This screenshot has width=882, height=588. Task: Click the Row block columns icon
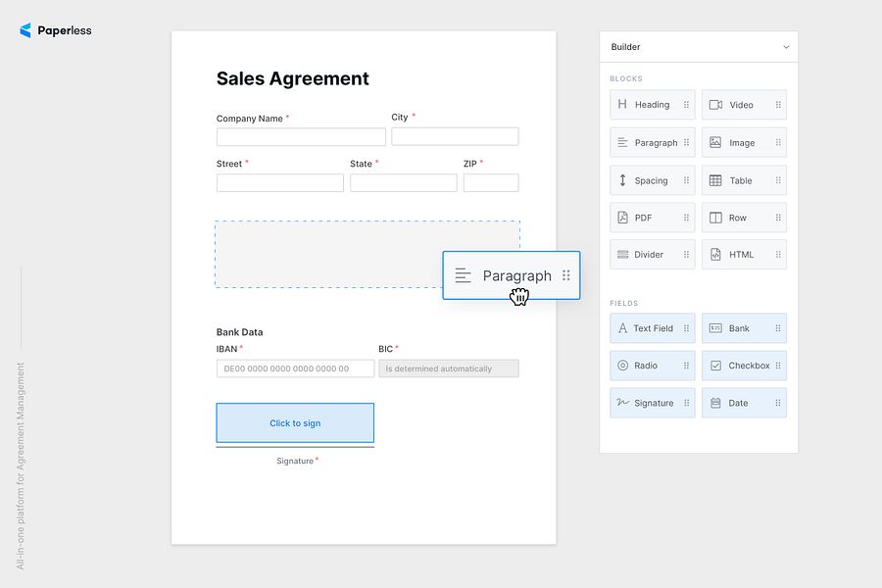(x=715, y=218)
